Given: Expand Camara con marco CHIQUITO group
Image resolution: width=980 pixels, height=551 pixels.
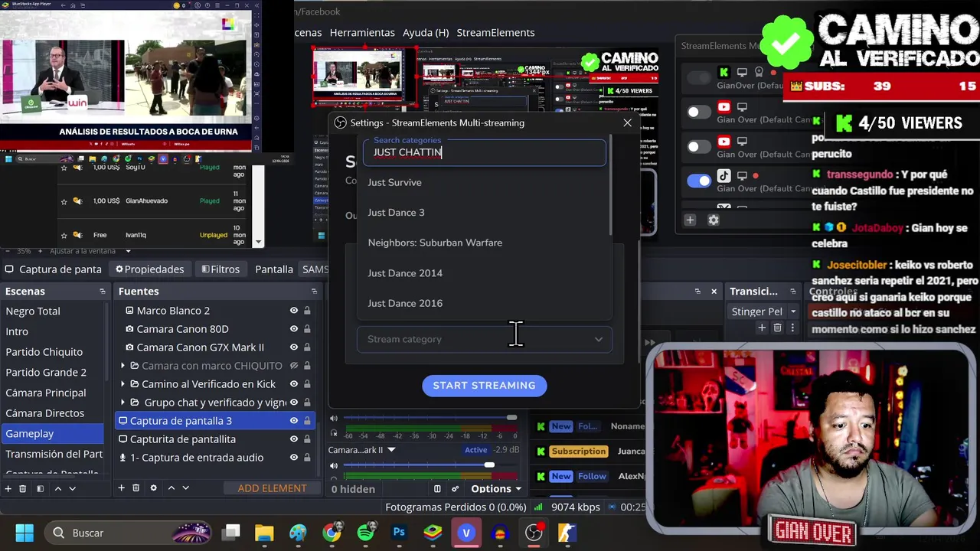Looking at the screenshot, I should click(x=122, y=366).
